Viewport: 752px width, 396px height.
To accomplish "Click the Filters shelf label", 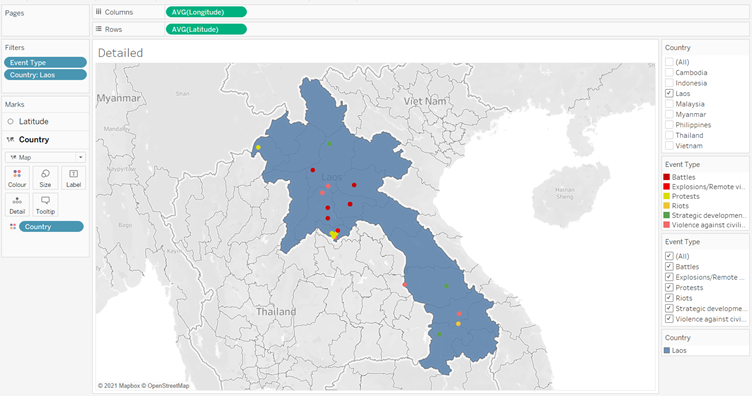I will click(14, 47).
